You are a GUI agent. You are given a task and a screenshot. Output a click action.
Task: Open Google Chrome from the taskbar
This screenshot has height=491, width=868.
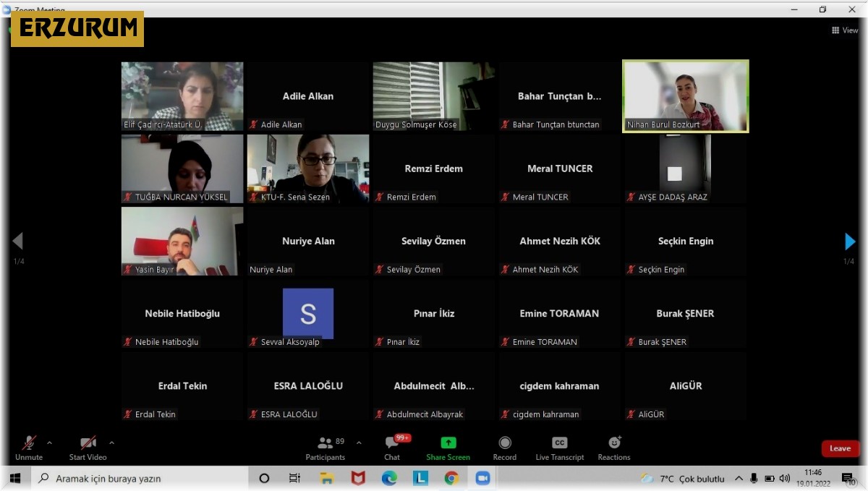pyautogui.click(x=451, y=478)
